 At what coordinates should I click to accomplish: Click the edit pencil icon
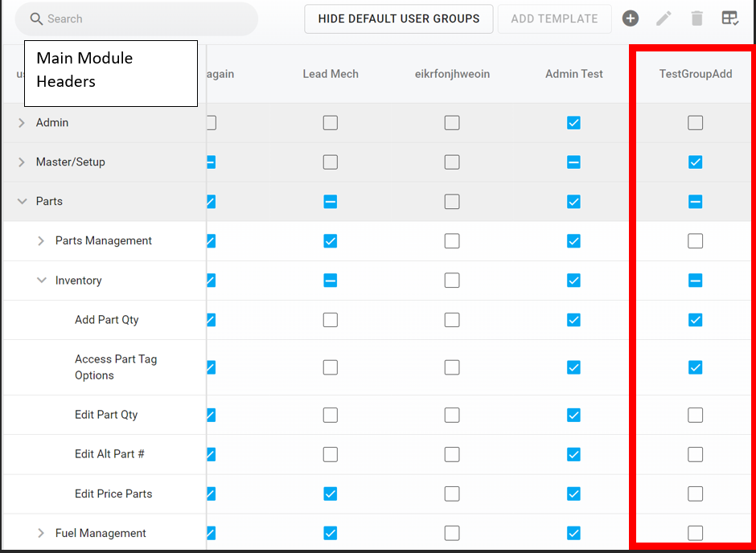coord(664,18)
